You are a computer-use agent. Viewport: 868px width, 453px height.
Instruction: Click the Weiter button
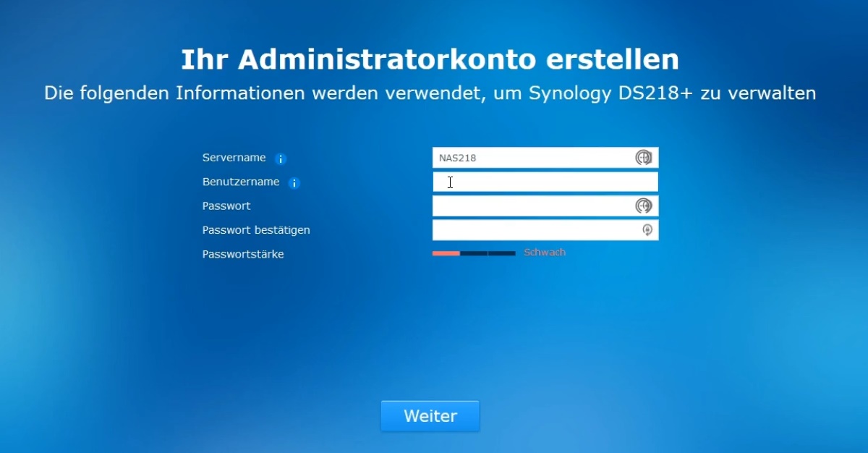(x=430, y=416)
